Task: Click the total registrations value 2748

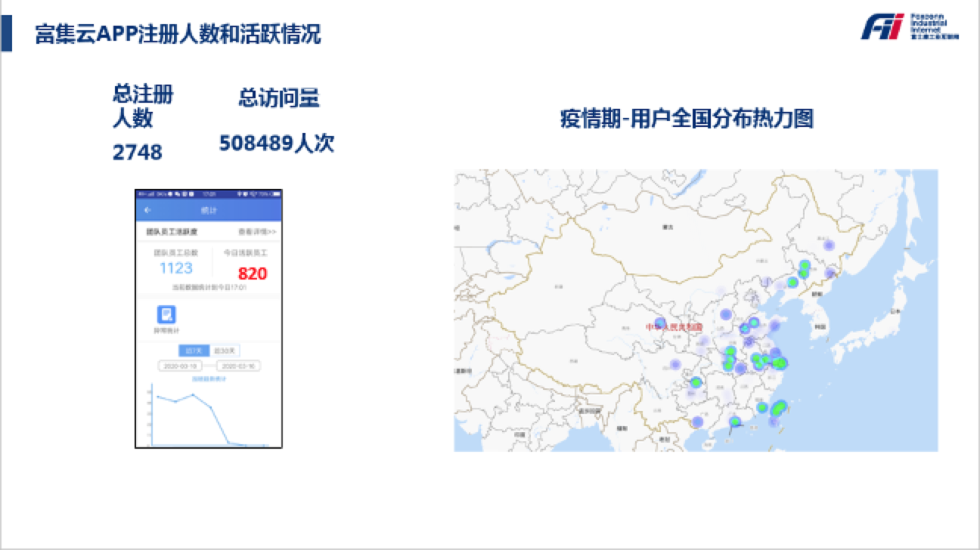Action: (138, 153)
